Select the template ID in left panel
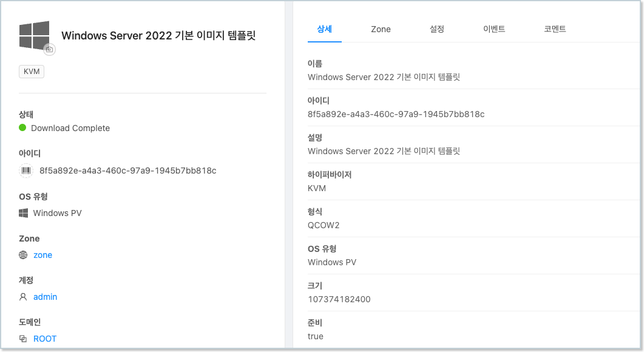The height and width of the screenshot is (352, 644). coord(127,171)
